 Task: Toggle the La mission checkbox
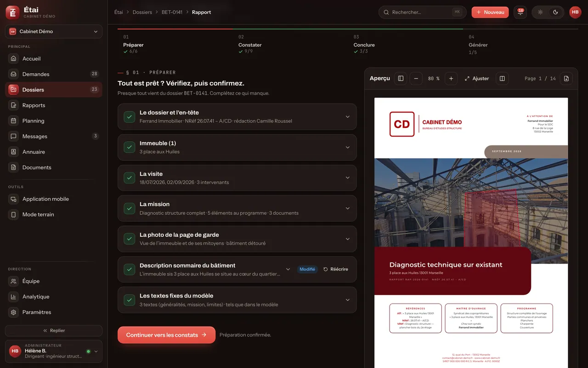(x=129, y=208)
